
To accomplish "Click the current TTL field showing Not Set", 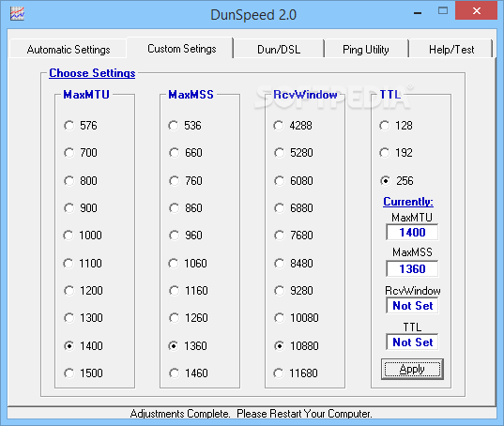I will (412, 342).
